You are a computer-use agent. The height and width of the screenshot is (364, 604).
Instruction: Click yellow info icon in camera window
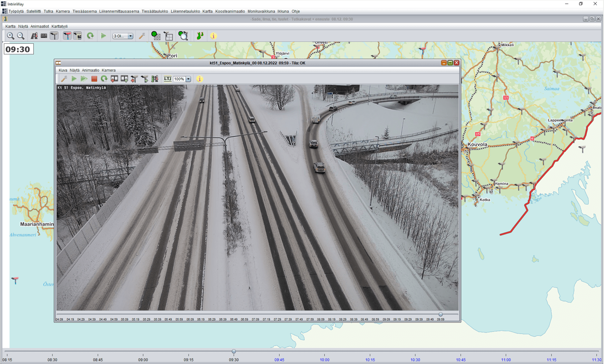[200, 79]
